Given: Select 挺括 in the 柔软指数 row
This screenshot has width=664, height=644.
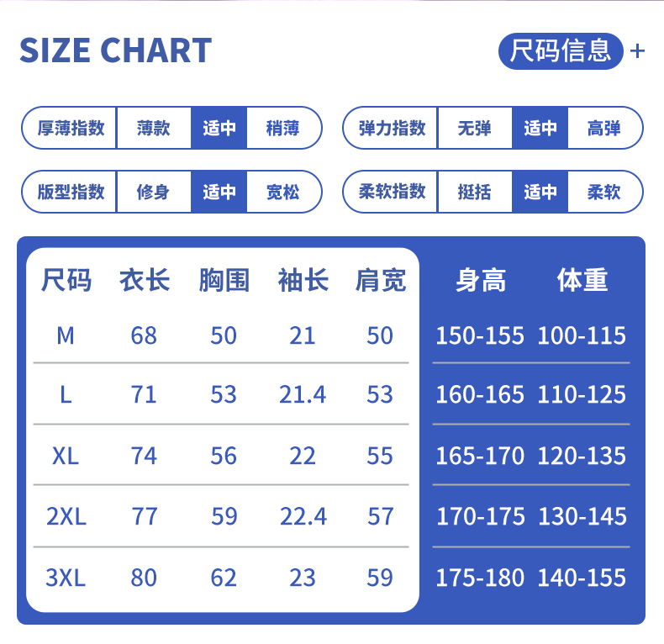Looking at the screenshot, I should pos(474,192).
